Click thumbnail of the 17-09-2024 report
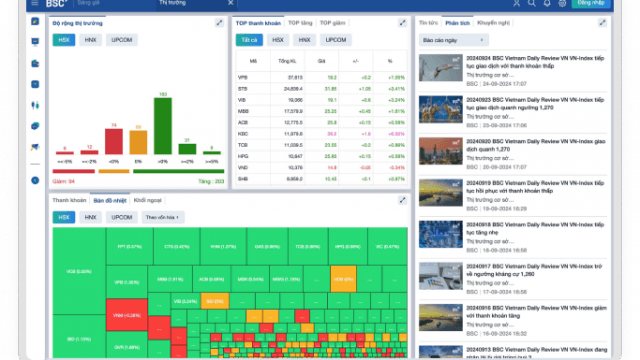Image resolution: width=640 pixels, height=360 pixels. [441, 276]
